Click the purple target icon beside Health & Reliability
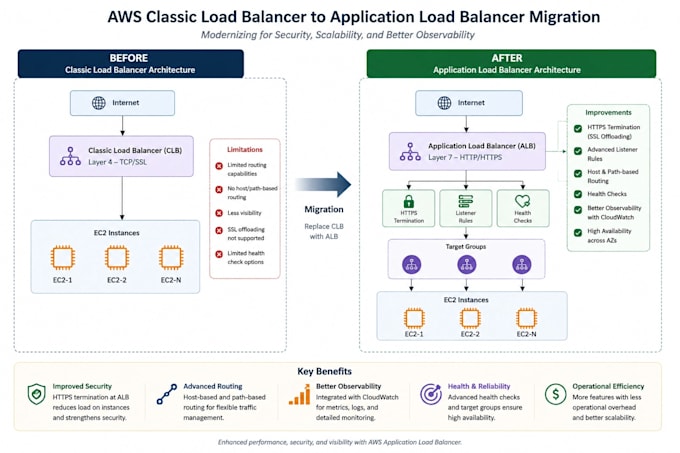 pyautogui.click(x=431, y=394)
